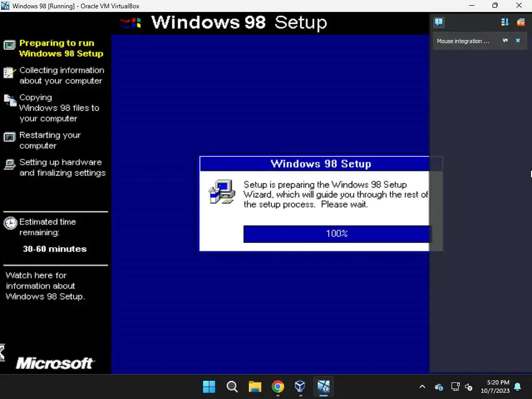532x399 pixels.
Task: Click the 'Setup is preparing' dialog message
Action: coord(336,194)
